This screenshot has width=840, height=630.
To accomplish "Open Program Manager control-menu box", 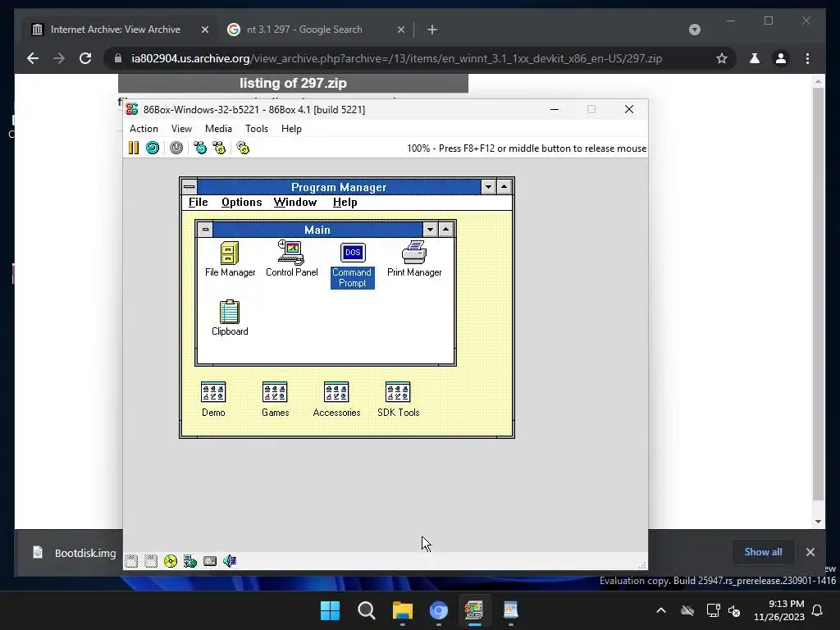I will click(189, 187).
